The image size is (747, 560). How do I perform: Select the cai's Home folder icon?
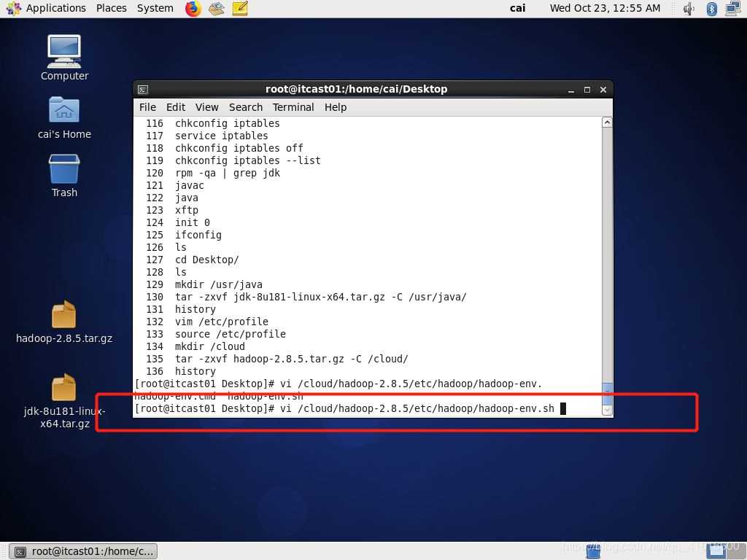click(64, 111)
